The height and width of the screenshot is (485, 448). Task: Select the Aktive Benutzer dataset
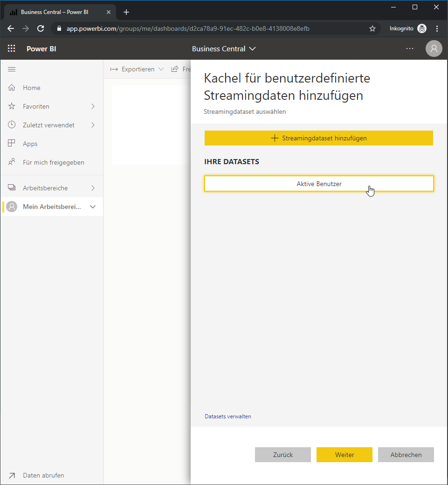319,184
